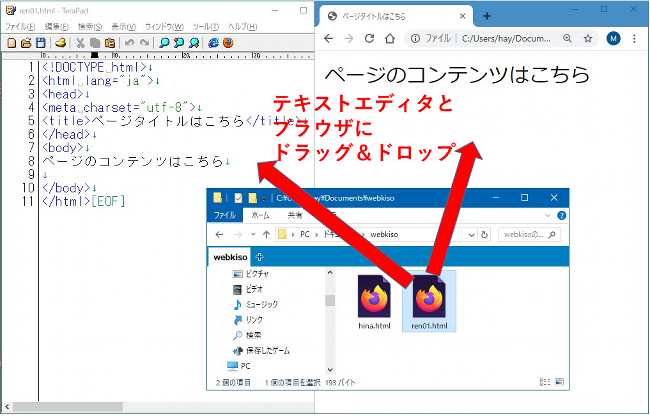Image resolution: width=650 pixels, height=416 pixels.
Task: Click the Cut scissors icon in TeraPad
Action: tap(80, 43)
